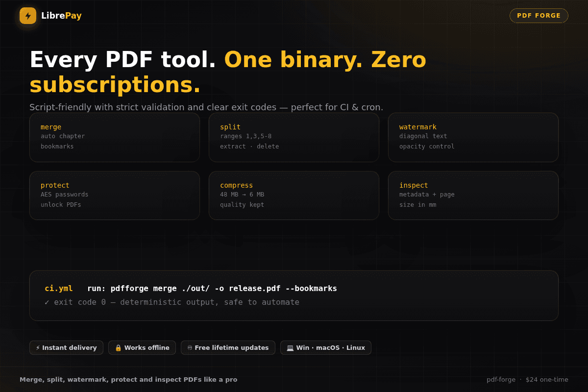The width and height of the screenshot is (588, 392).
Task: Click the ci.yml label in code block
Action: tap(59, 289)
